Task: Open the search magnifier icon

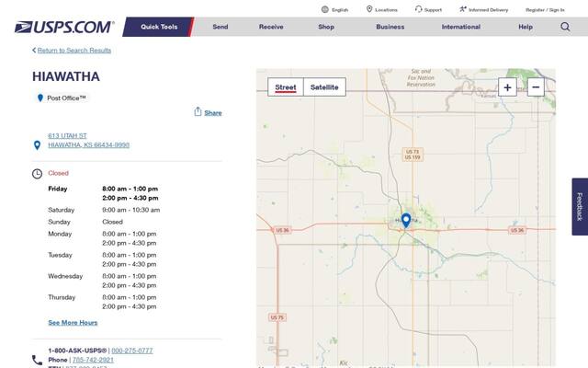Action: (565, 27)
